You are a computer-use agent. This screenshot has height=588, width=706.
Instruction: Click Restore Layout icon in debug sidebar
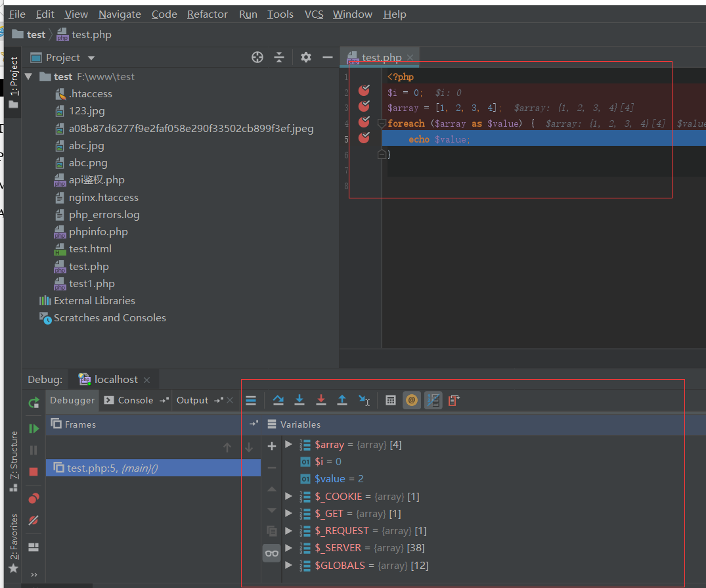33,547
